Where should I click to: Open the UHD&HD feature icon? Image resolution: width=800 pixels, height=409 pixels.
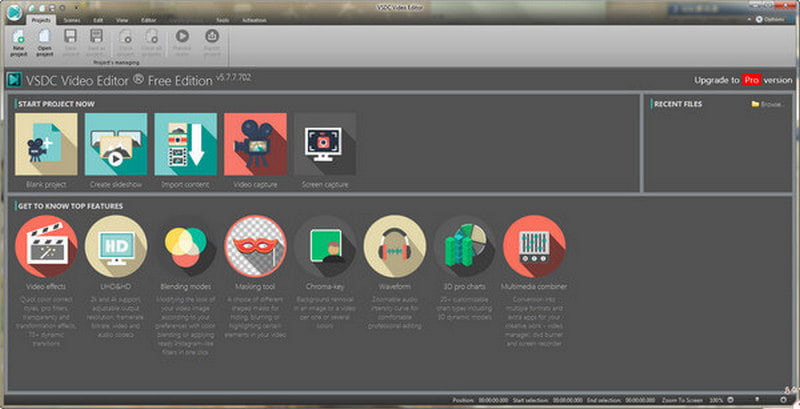click(116, 246)
